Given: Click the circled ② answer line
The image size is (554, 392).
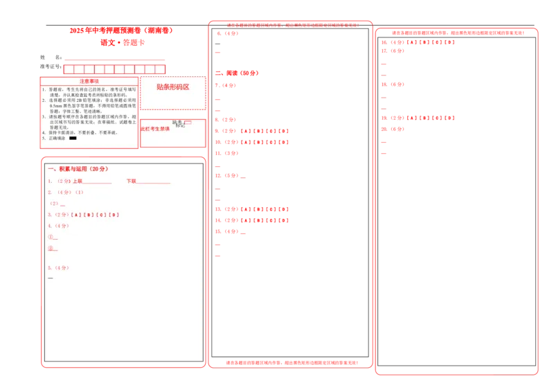Looking at the screenshot, I should coord(53,249).
